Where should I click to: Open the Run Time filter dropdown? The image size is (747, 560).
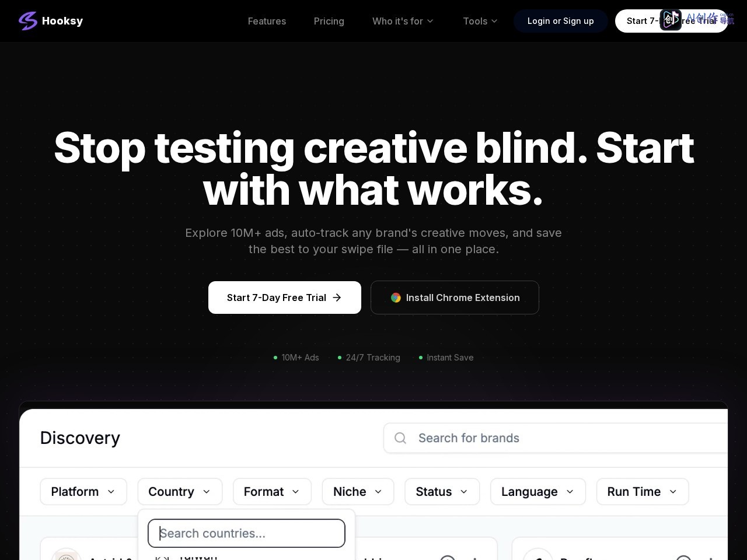(x=643, y=492)
